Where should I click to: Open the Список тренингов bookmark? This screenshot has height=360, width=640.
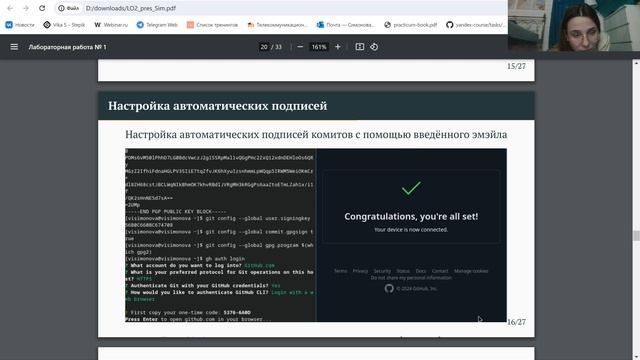[x=212, y=25]
